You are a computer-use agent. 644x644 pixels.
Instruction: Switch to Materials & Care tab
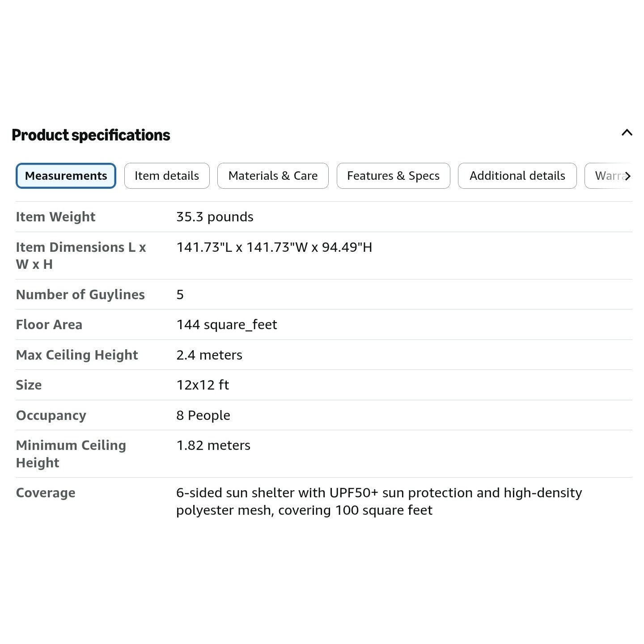[x=273, y=176]
